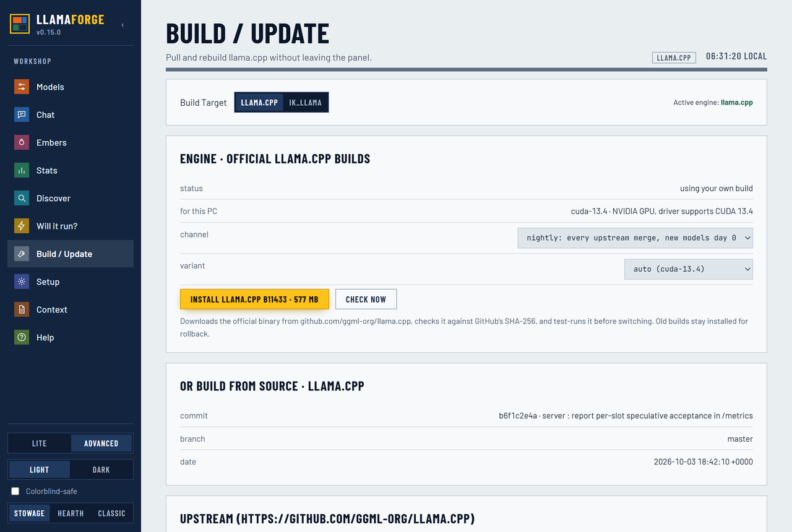Viewport: 792px width, 532px height.
Task: Enable the Colorblind-safe checkbox
Action: pyautogui.click(x=15, y=491)
